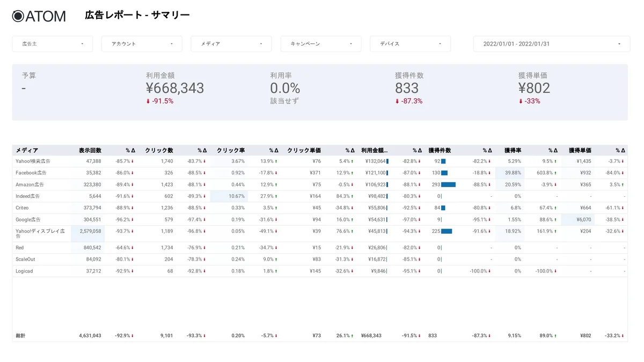Click the ATOM logo
This screenshot has width=644, height=362.
[x=39, y=16]
